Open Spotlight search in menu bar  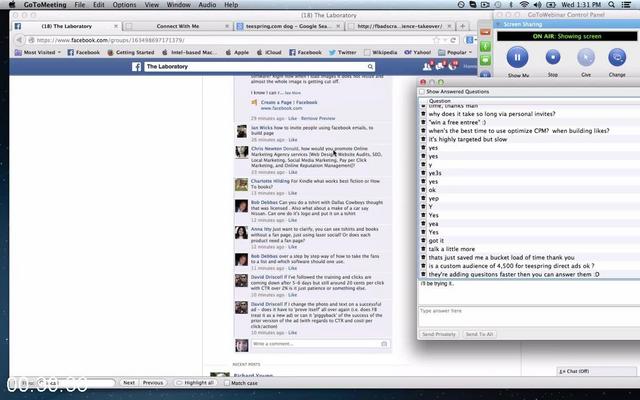point(611,5)
